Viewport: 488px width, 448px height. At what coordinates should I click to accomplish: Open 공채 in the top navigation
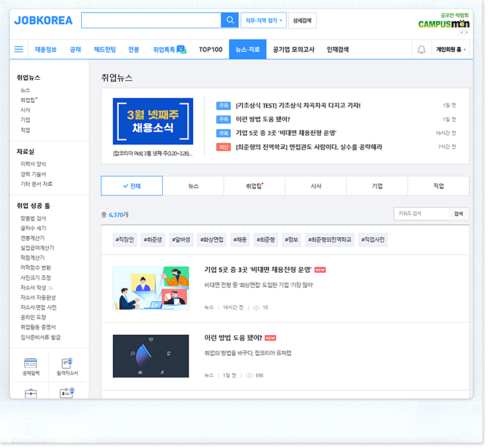pyautogui.click(x=75, y=49)
